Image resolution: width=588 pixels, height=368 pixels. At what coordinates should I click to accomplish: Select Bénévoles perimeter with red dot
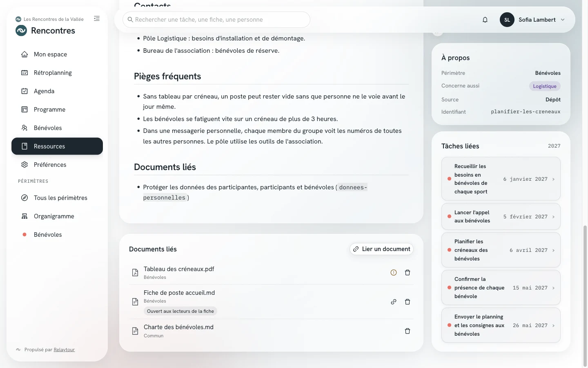[x=57, y=235]
